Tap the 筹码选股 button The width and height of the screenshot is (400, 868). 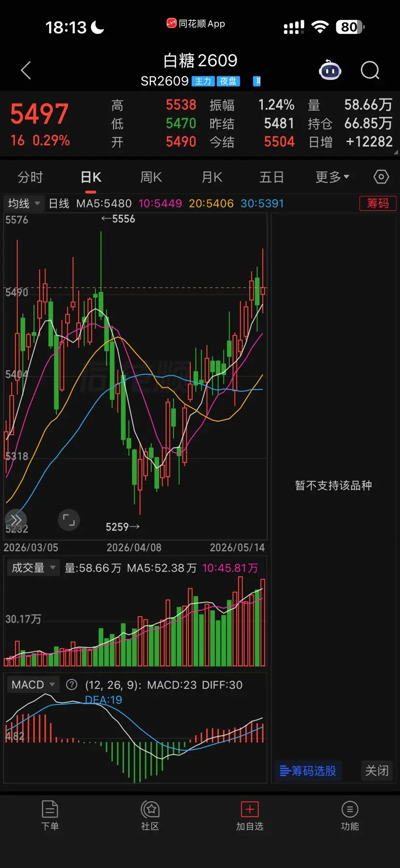point(308,771)
